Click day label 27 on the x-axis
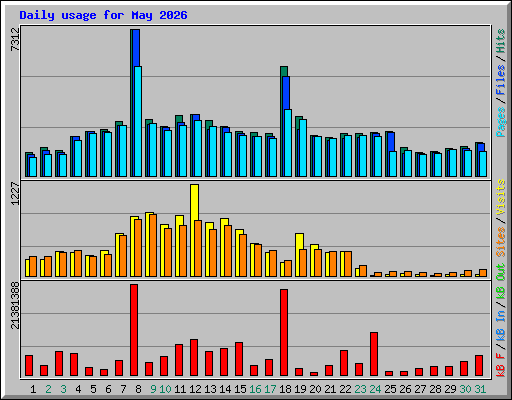The height and width of the screenshot is (400, 512). point(420,389)
